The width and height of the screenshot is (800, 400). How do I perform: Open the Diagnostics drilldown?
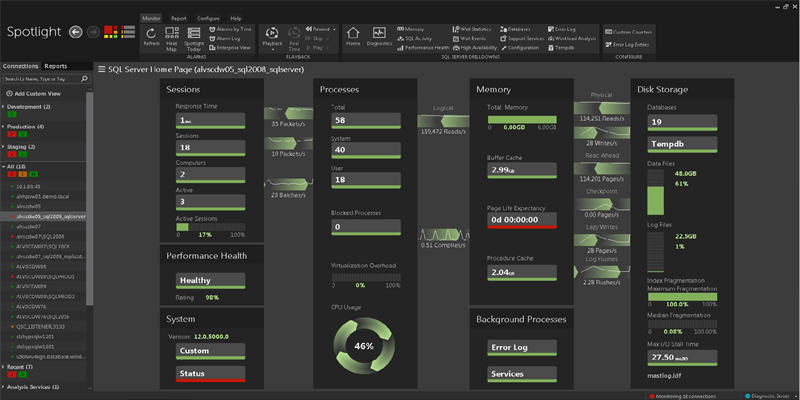click(379, 37)
